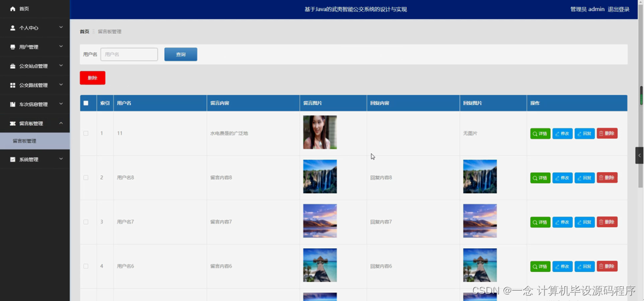Select the 留言板管理 submenu item

point(35,141)
